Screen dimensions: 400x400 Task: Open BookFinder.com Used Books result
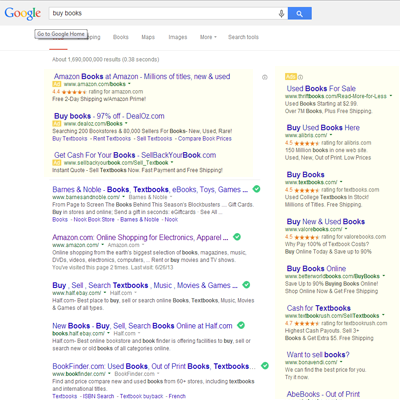coord(154,366)
